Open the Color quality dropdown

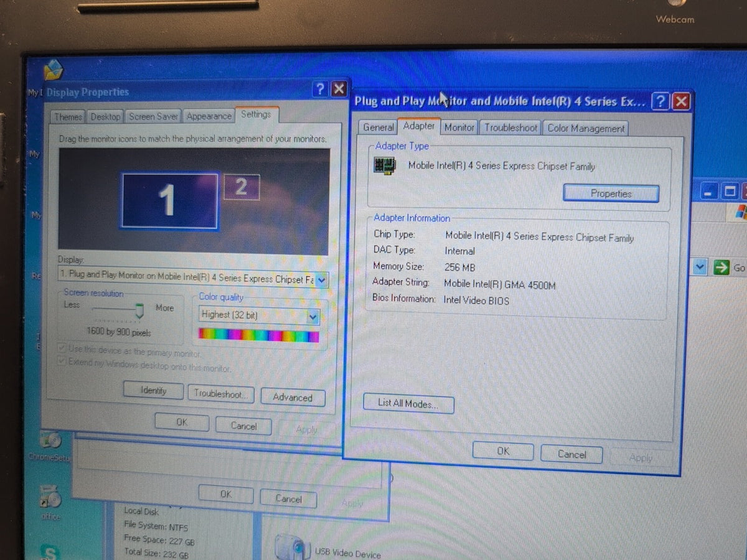pos(313,317)
